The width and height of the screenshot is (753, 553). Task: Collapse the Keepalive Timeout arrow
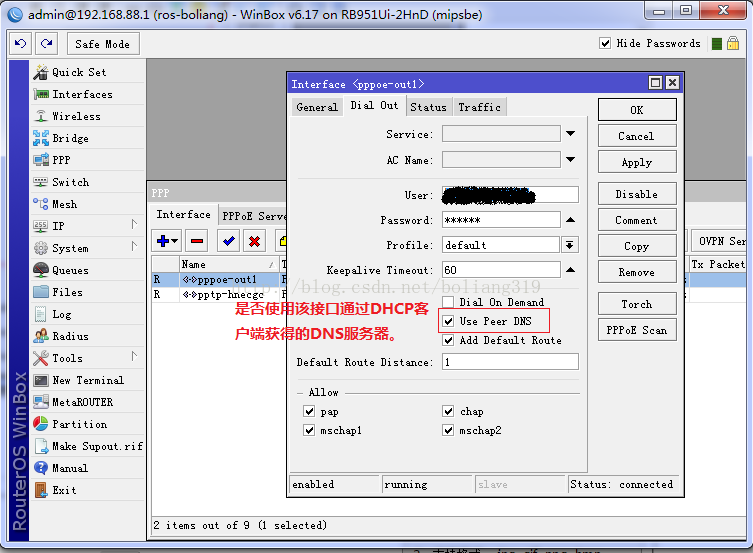coord(570,270)
